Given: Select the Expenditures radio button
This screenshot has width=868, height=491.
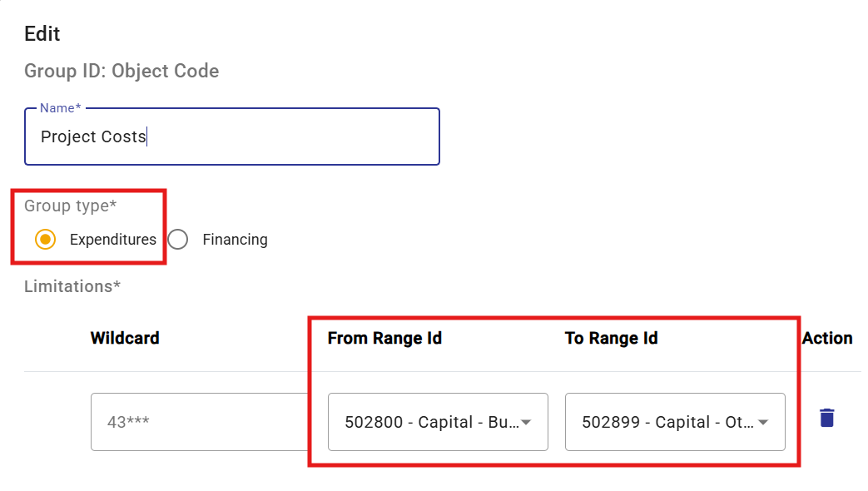Looking at the screenshot, I should [46, 240].
